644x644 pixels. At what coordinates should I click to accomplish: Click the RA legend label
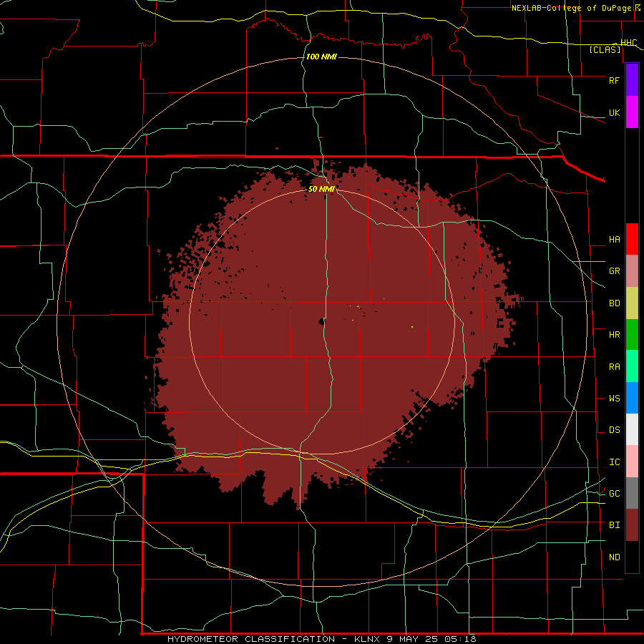tap(614, 367)
